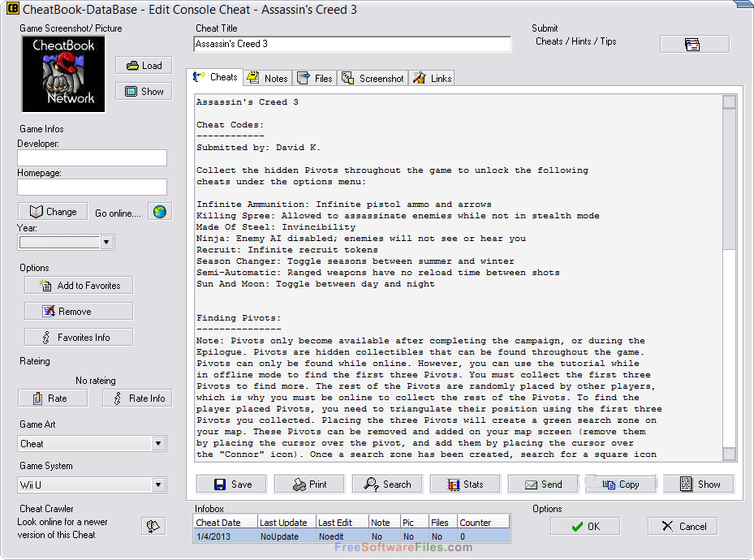Click the Show button beside Copy
Image resolution: width=754 pixels, height=560 pixels.
coord(699,484)
